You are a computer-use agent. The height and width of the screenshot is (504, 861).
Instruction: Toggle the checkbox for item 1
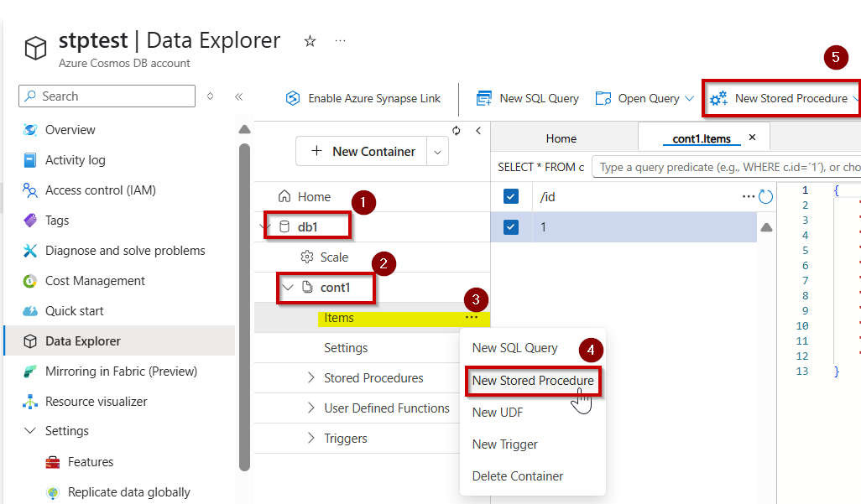click(x=511, y=226)
